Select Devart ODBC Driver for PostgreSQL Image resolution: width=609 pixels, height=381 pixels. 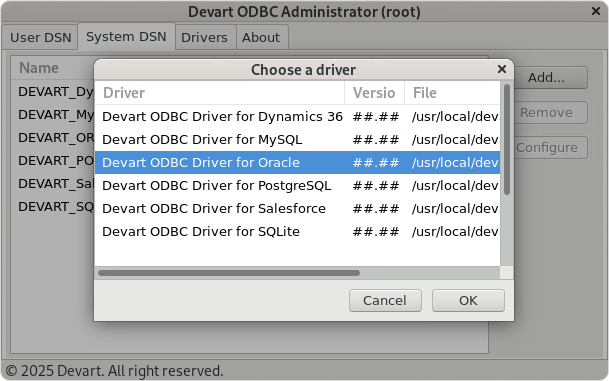pyautogui.click(x=297, y=185)
